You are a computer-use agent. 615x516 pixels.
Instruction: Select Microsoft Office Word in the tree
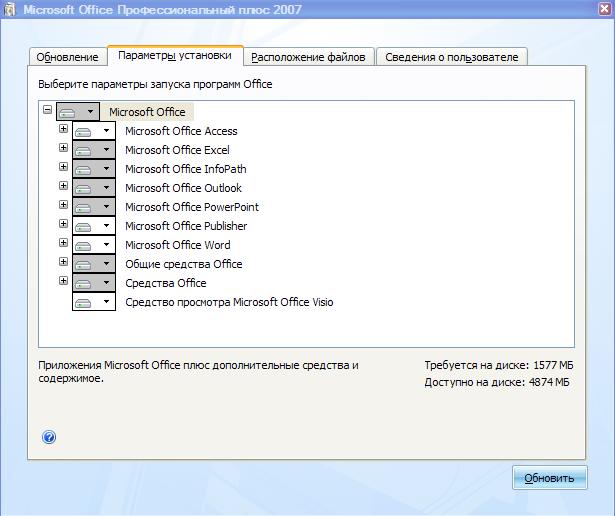(x=178, y=245)
